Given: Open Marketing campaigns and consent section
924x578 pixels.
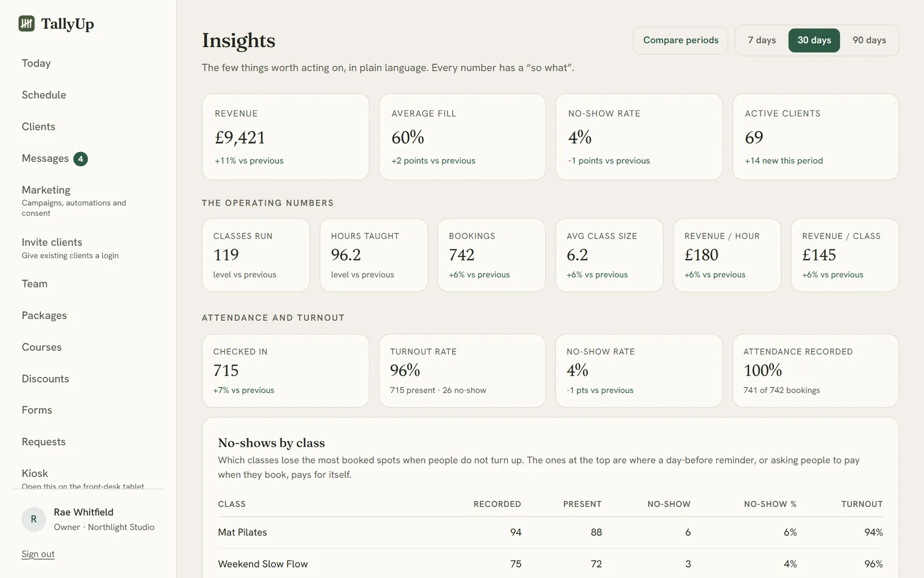Looking at the screenshot, I should (x=74, y=201).
